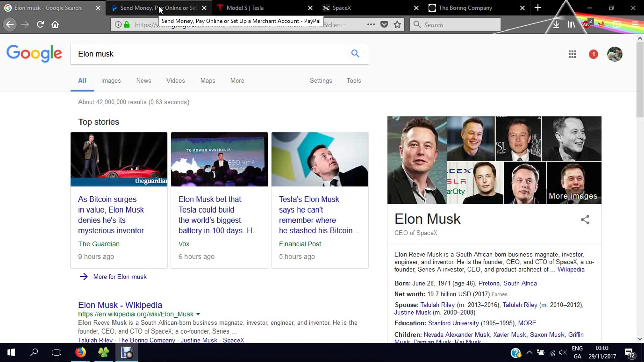Close the Elon musk Google Search tab
The width and height of the screenshot is (644, 362).
pos(98,8)
